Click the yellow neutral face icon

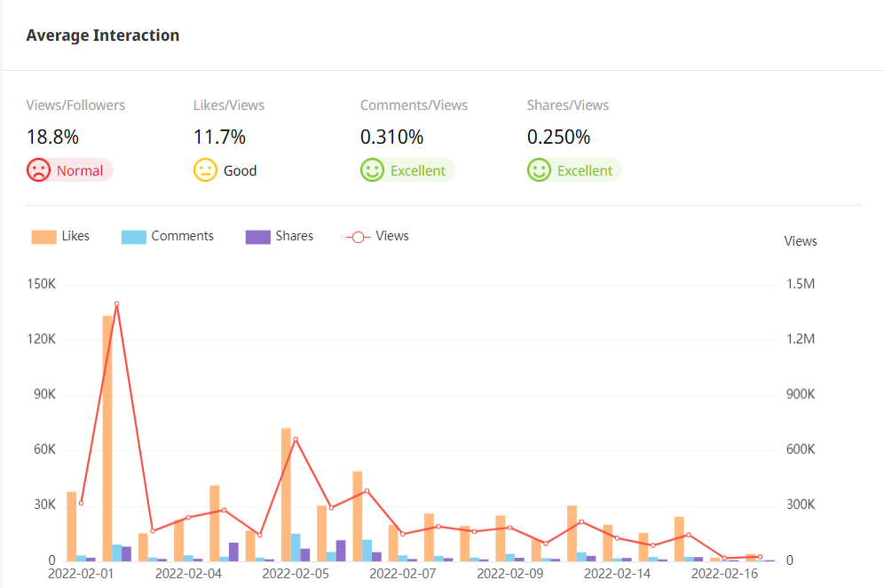205,170
